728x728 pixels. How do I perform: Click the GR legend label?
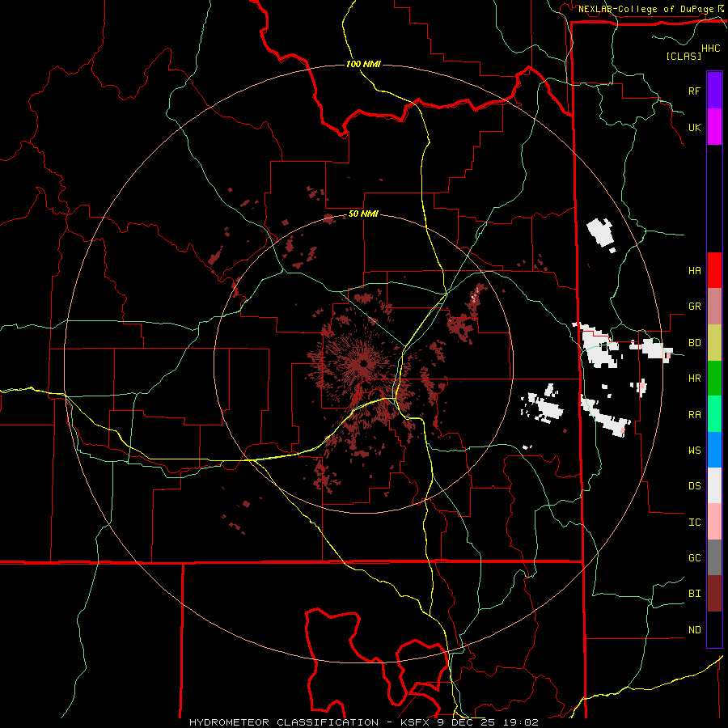click(x=695, y=307)
